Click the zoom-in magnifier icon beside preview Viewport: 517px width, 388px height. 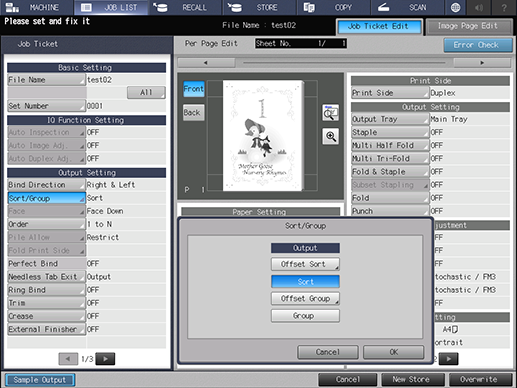pos(331,136)
